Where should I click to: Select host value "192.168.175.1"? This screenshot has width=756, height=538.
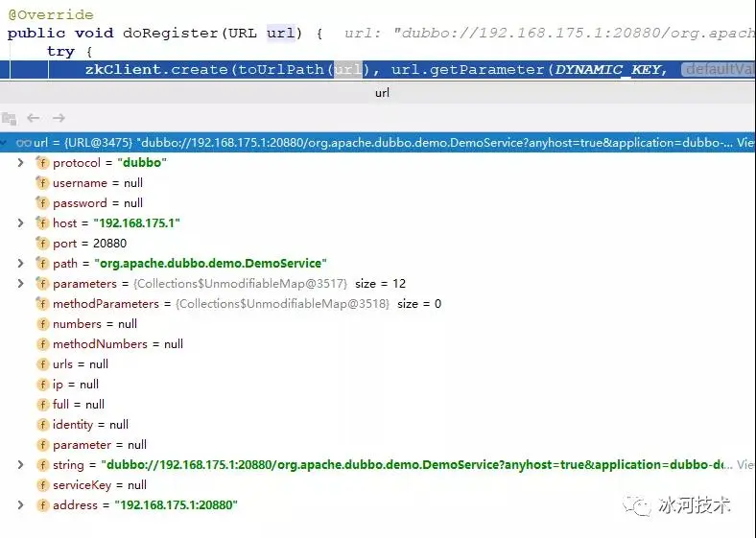pyautogui.click(x=137, y=223)
